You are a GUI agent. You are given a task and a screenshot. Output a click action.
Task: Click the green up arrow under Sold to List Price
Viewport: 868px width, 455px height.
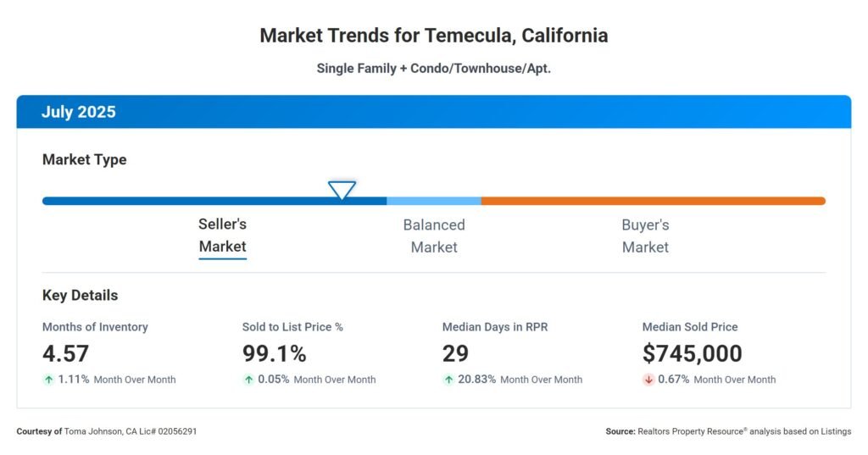[x=248, y=380]
